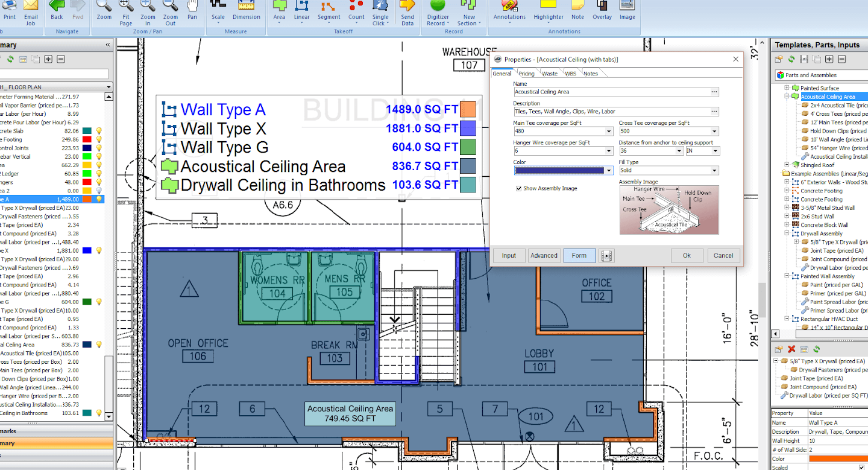This screenshot has height=470, width=868.
Task: Toggle the Scaled checkbox in properties
Action: click(x=861, y=467)
